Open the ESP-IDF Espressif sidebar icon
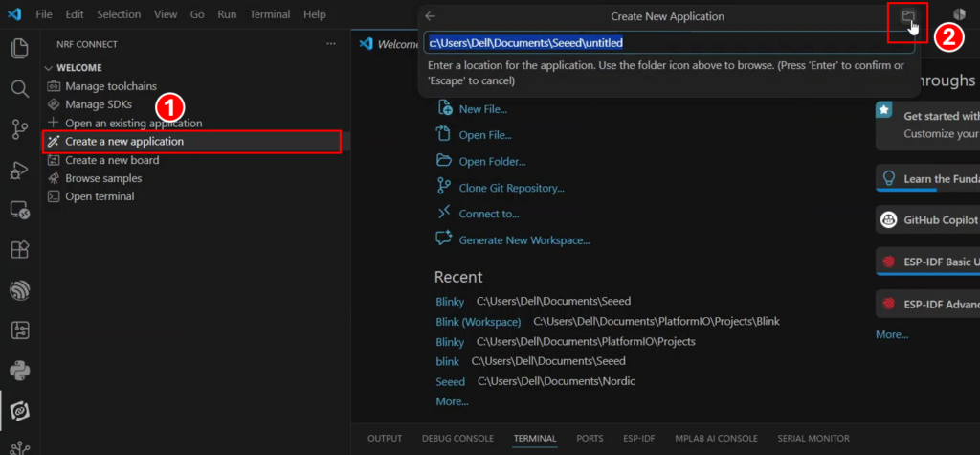This screenshot has width=980, height=455. 20,290
